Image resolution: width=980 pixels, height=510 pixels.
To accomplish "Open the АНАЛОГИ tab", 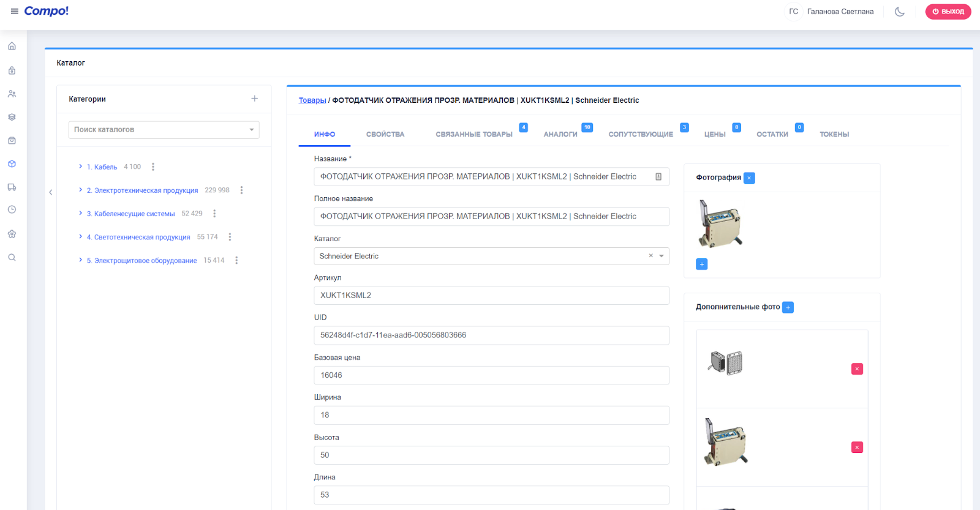I will click(x=560, y=135).
